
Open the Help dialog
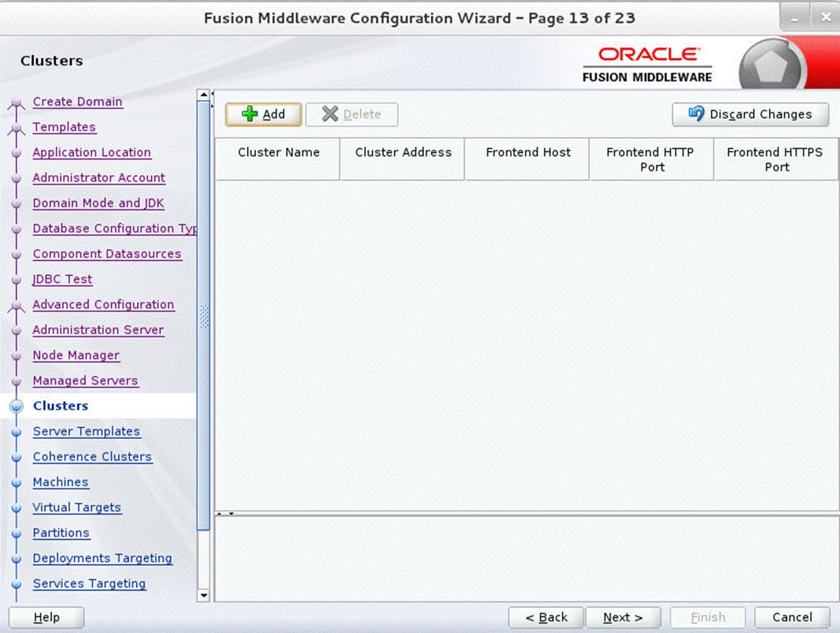pos(45,617)
